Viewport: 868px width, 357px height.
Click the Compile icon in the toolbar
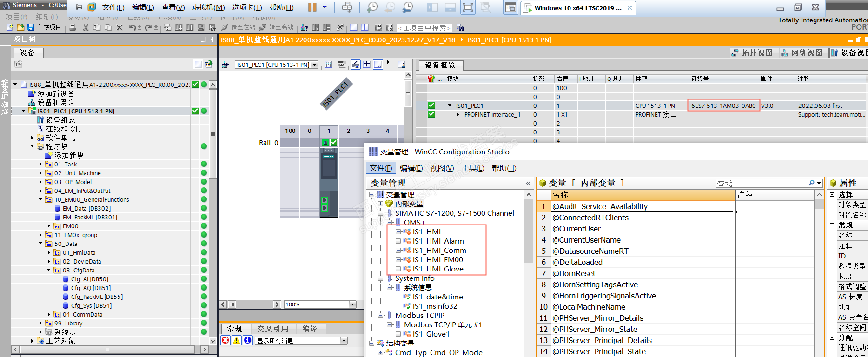tap(168, 27)
